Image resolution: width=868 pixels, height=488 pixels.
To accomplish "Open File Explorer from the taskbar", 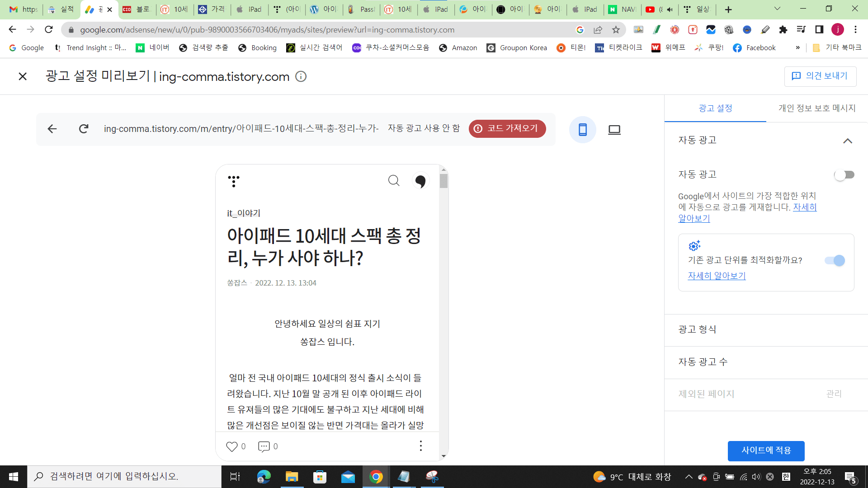I will (x=292, y=477).
